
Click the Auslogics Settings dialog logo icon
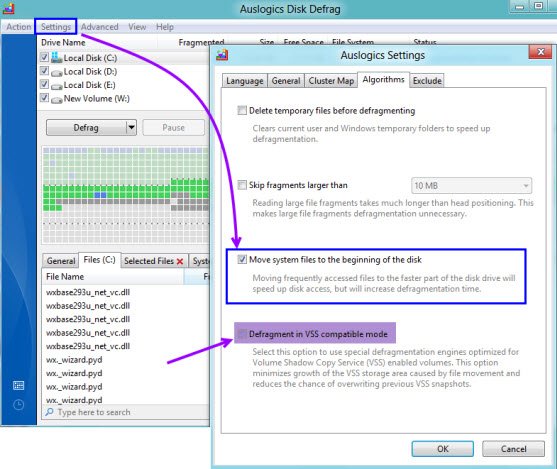coord(222,55)
